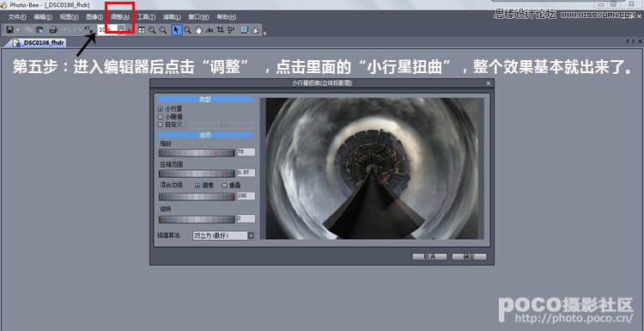Select the Crop tool
Screen dimensions: 644x331
220,29
